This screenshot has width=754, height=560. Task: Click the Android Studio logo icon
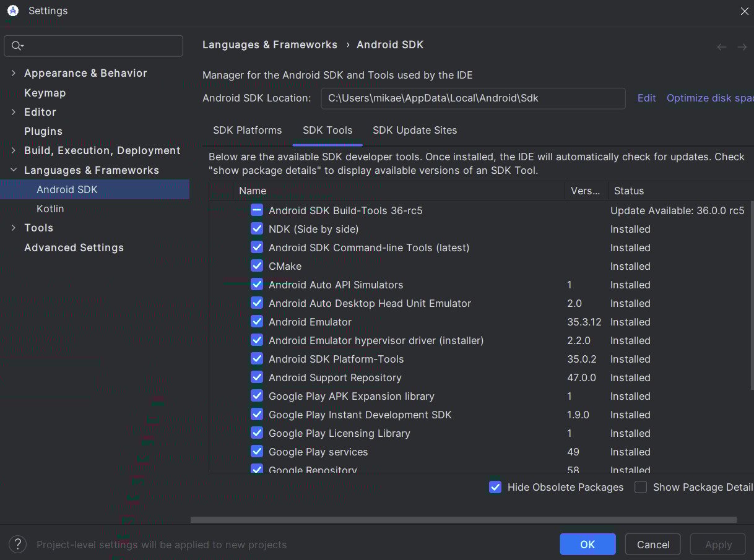13,11
